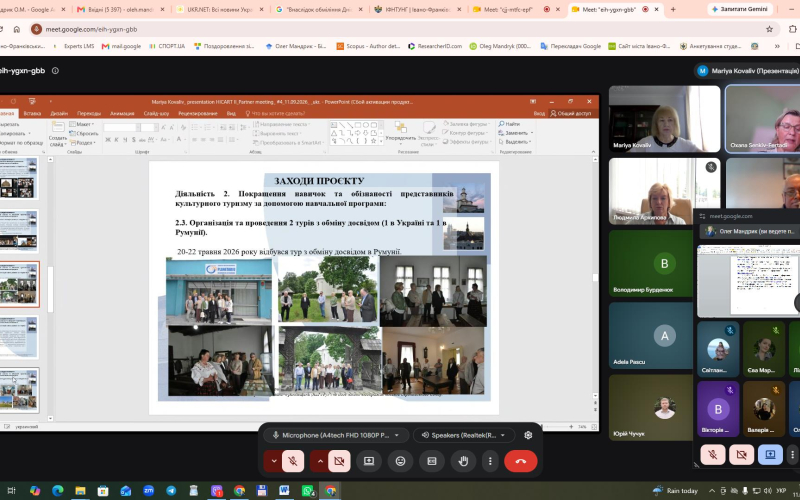Open Microsoft Edge from taskbar

58,491
